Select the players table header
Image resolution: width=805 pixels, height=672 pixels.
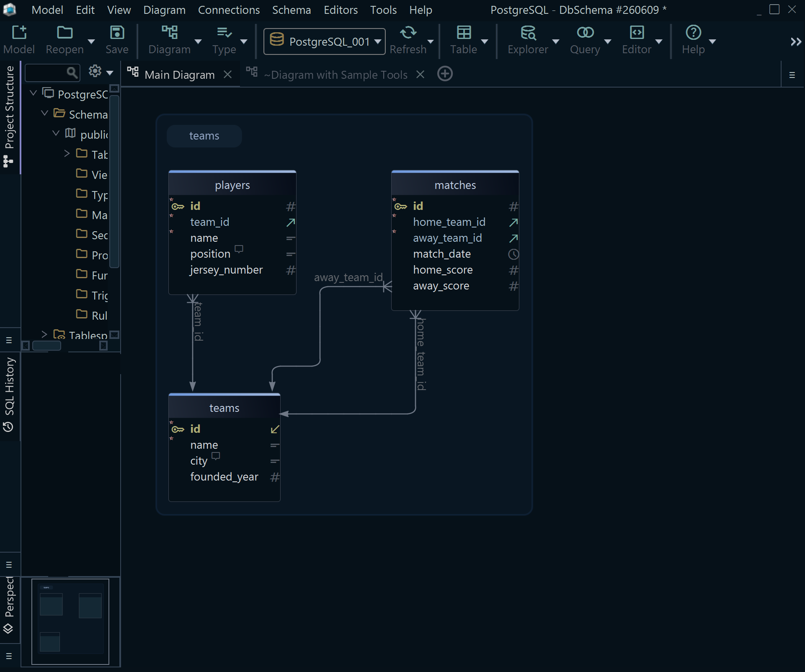pos(232,185)
